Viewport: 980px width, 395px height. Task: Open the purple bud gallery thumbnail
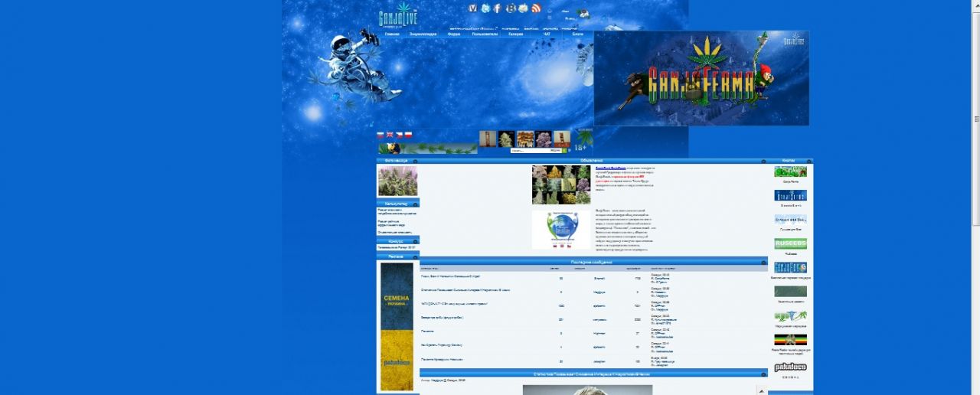543,139
